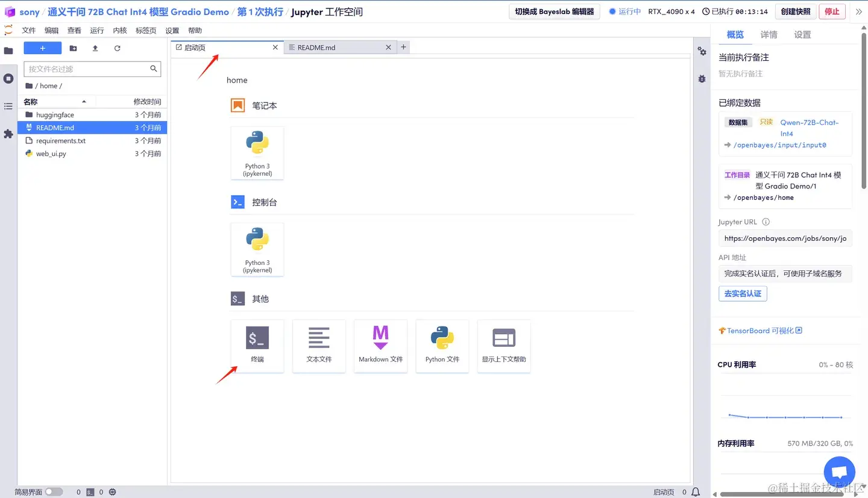Screen dimensions: 868x498
Task: Select the README.md file in browser
Action: [92, 128]
